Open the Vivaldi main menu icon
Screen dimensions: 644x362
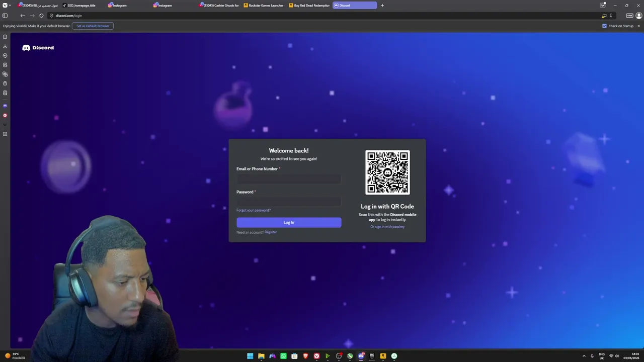[5, 5]
